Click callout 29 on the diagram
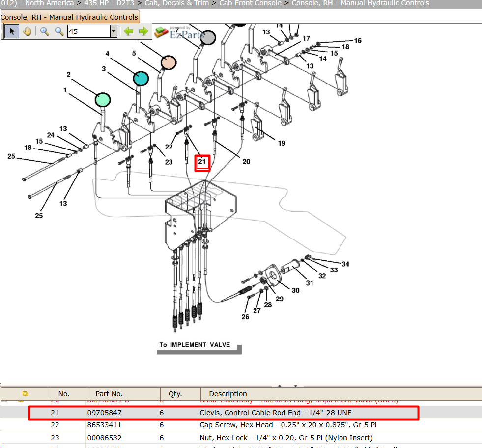The width and height of the screenshot is (482, 448). point(280,299)
